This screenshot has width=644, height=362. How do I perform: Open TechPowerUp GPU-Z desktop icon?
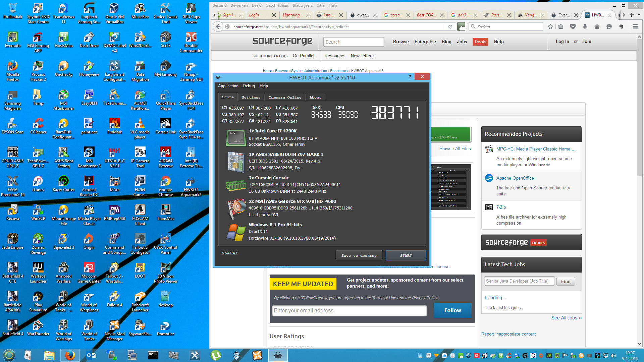coord(38,158)
